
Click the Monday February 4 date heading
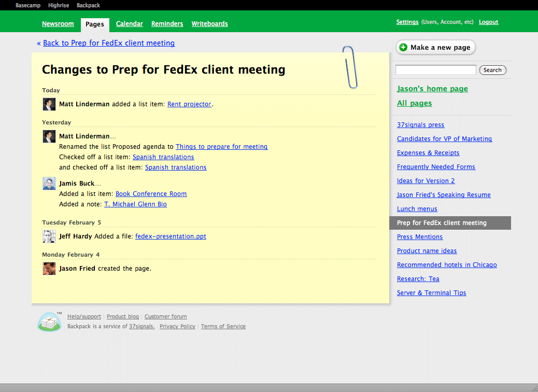click(x=70, y=255)
